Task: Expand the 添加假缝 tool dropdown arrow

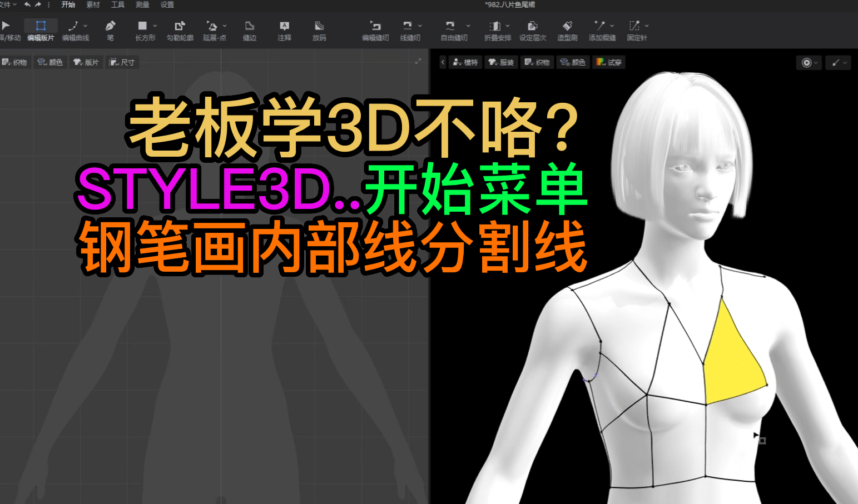Action: pyautogui.click(x=612, y=26)
